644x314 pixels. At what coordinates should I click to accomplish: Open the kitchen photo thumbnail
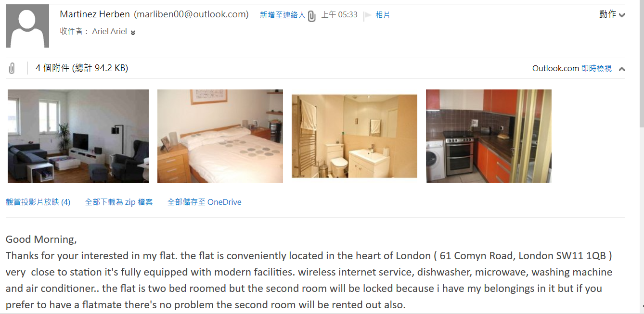coord(489,136)
